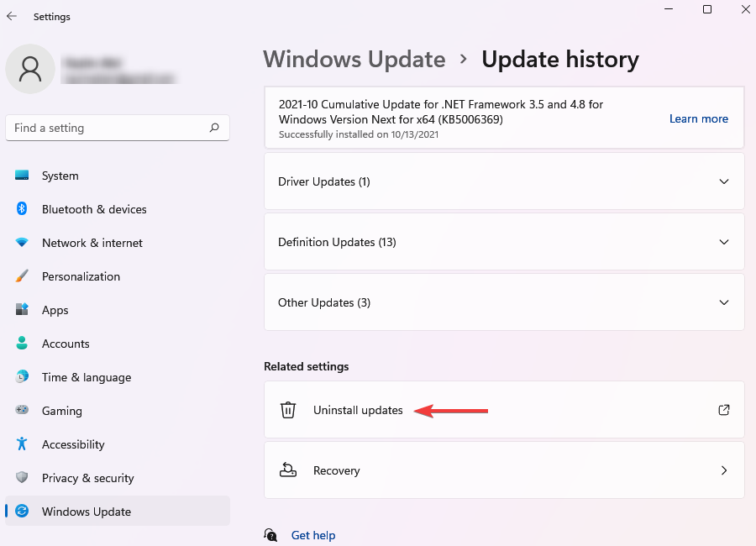Go to Network & internet settings
The width and height of the screenshot is (756, 546).
click(117, 243)
